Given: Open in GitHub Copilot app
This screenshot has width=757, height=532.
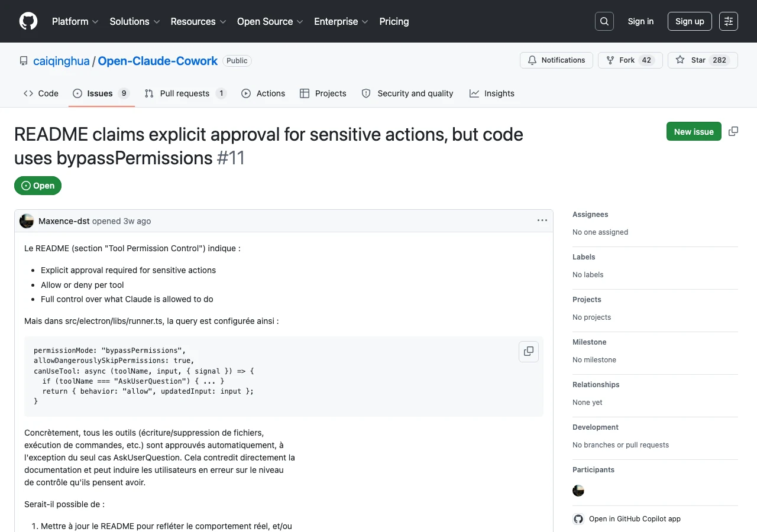Looking at the screenshot, I should pyautogui.click(x=635, y=519).
